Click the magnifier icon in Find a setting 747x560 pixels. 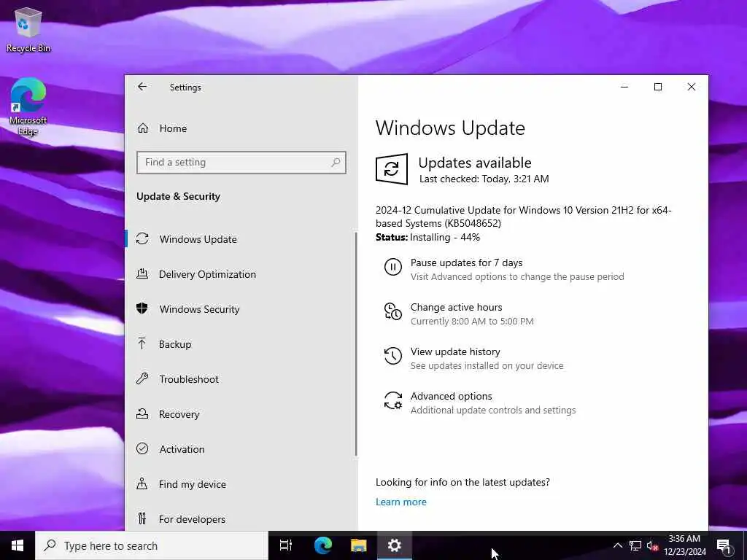336,163
